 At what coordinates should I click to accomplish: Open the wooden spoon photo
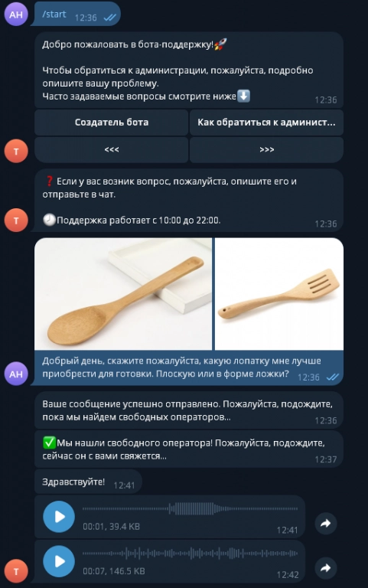123,294
